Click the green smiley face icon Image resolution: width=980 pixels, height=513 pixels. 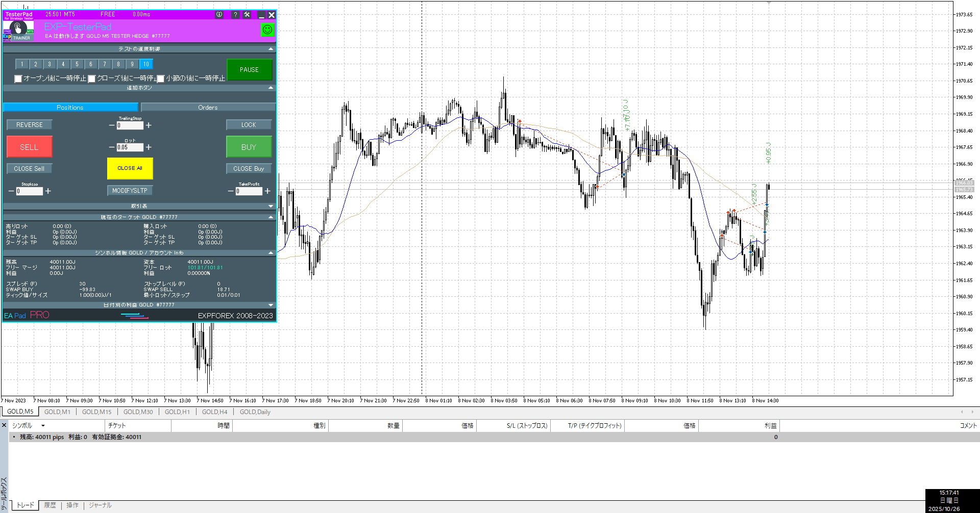(x=267, y=30)
